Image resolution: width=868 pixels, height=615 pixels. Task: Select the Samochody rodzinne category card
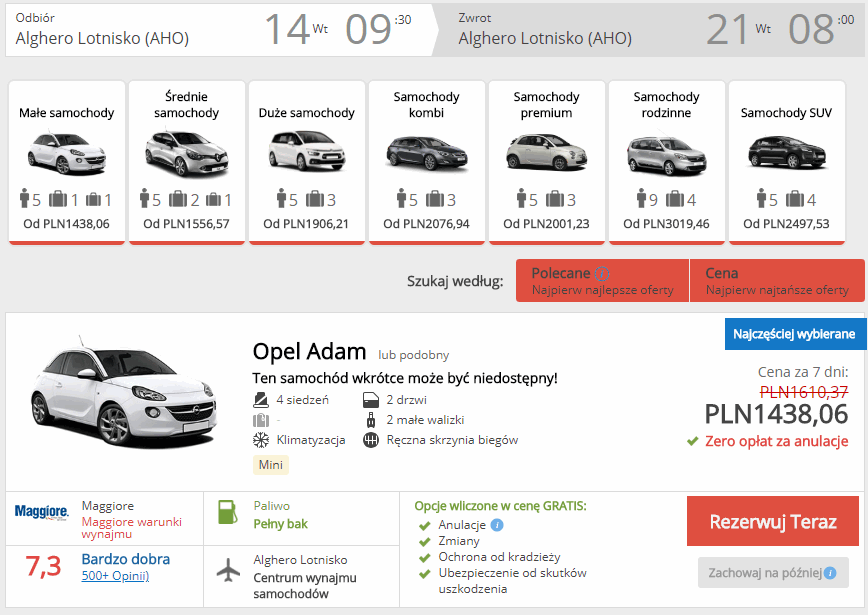click(666, 162)
